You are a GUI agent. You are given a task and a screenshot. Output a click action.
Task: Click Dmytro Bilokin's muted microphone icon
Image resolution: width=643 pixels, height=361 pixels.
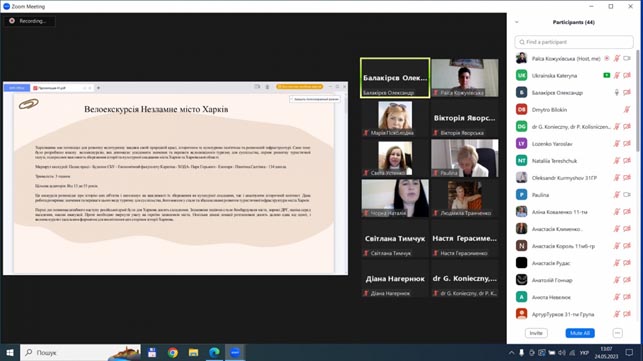[x=627, y=110]
